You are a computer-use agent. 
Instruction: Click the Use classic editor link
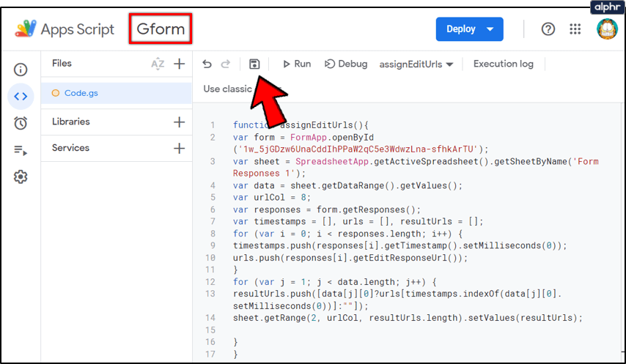pos(243,89)
